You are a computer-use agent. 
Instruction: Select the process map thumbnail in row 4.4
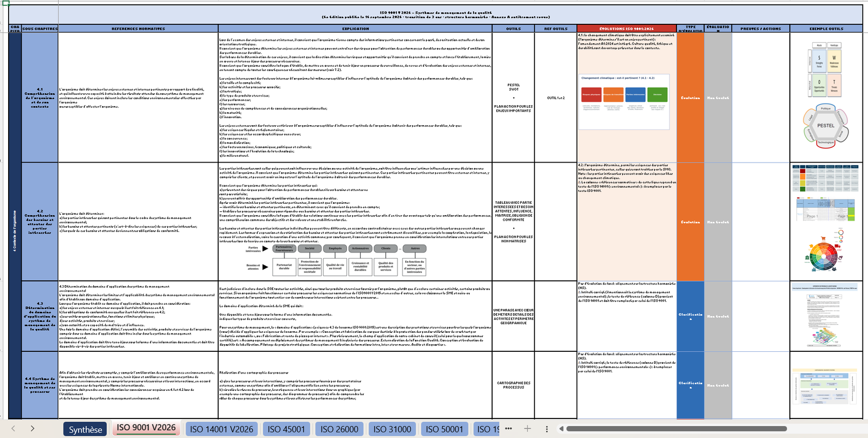(826, 385)
